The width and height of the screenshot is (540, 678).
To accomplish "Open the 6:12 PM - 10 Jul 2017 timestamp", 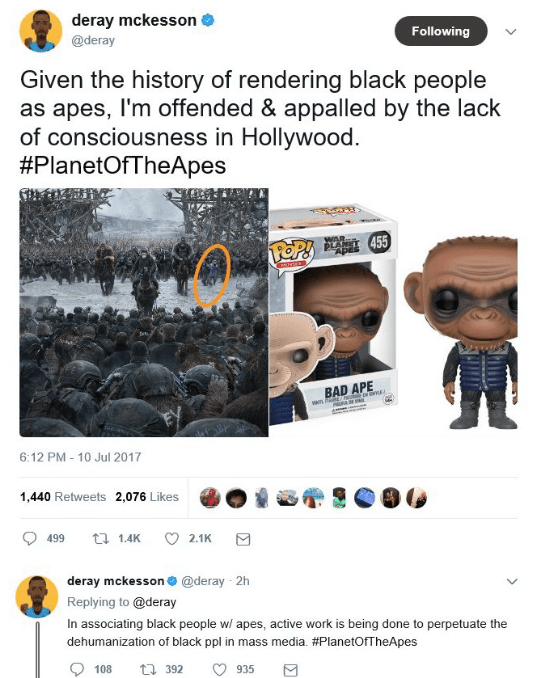I will 80,457.
